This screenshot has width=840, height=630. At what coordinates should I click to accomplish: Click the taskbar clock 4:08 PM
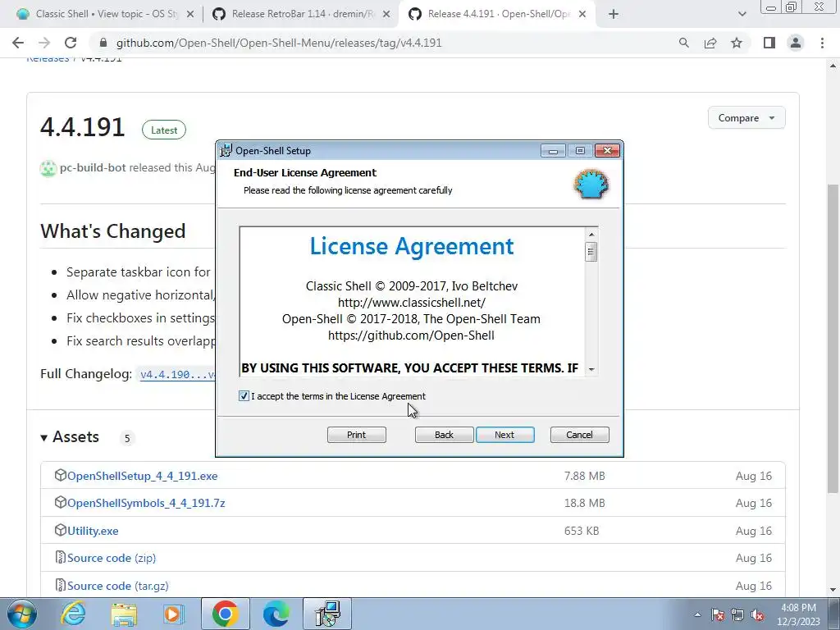[x=798, y=614]
